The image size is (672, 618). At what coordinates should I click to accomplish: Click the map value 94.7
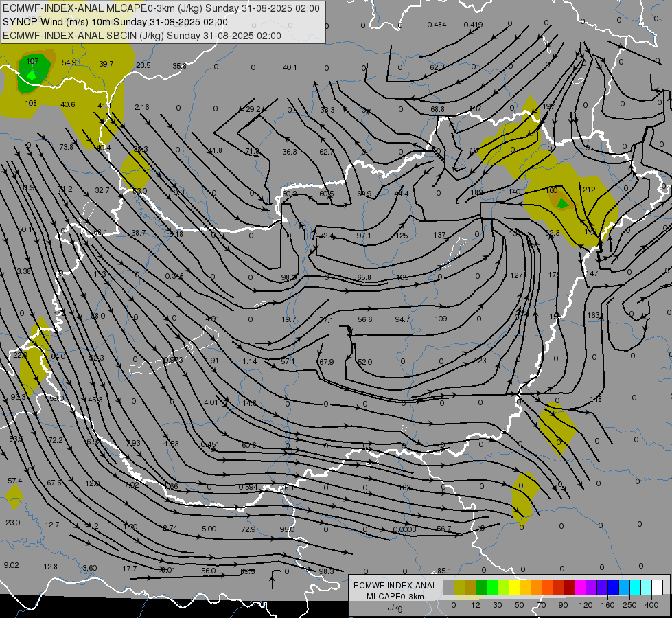[x=402, y=319]
